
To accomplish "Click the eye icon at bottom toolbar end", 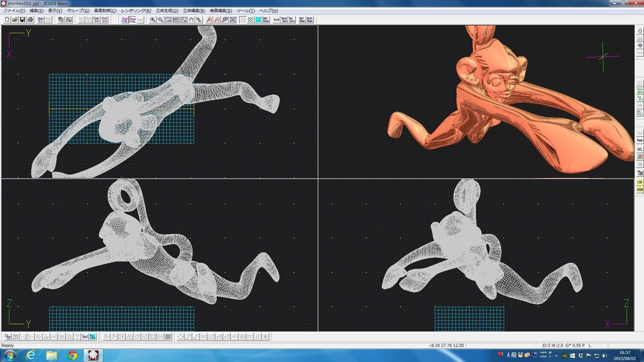I will point(265,337).
